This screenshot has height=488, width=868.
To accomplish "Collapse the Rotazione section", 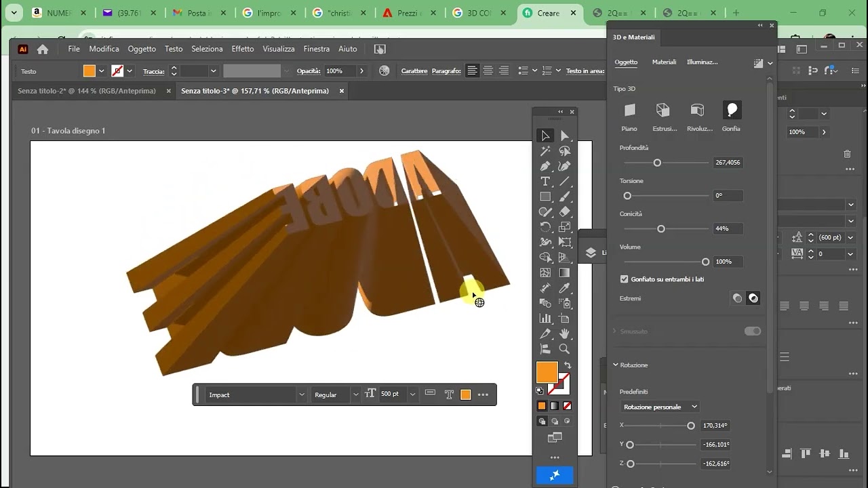I will click(616, 365).
